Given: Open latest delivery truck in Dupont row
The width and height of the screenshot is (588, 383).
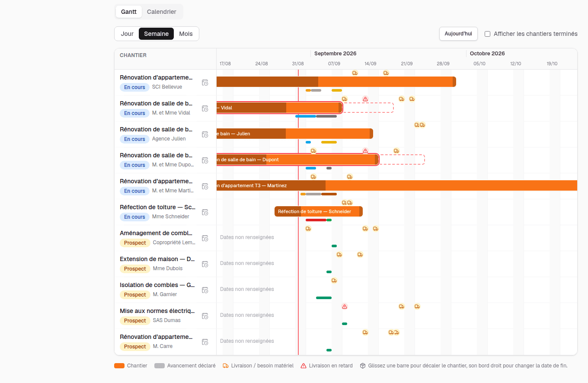Looking at the screenshot, I should pyautogui.click(x=396, y=151).
